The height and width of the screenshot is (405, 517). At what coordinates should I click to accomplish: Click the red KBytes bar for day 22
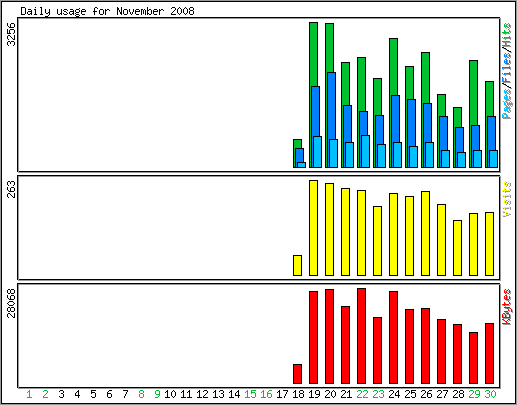tap(361, 336)
